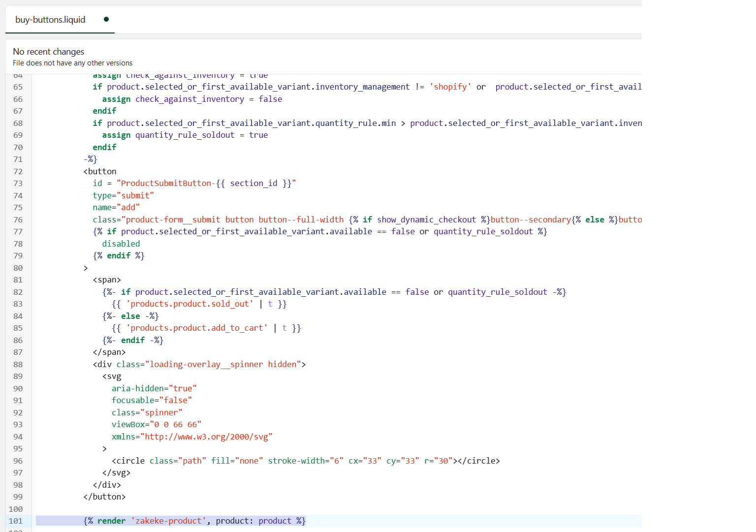Click the '<svg' tag on line 89
Screen dimensions: 756x532
coord(112,376)
